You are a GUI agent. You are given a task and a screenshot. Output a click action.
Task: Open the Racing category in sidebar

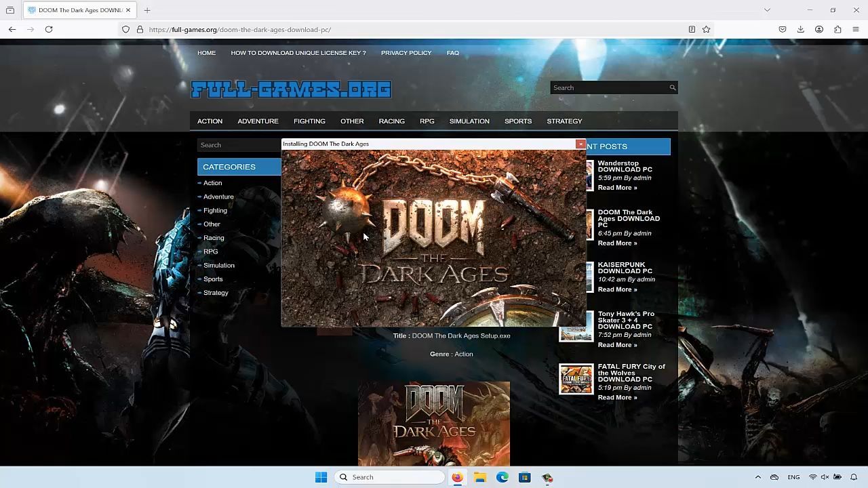[x=214, y=238]
